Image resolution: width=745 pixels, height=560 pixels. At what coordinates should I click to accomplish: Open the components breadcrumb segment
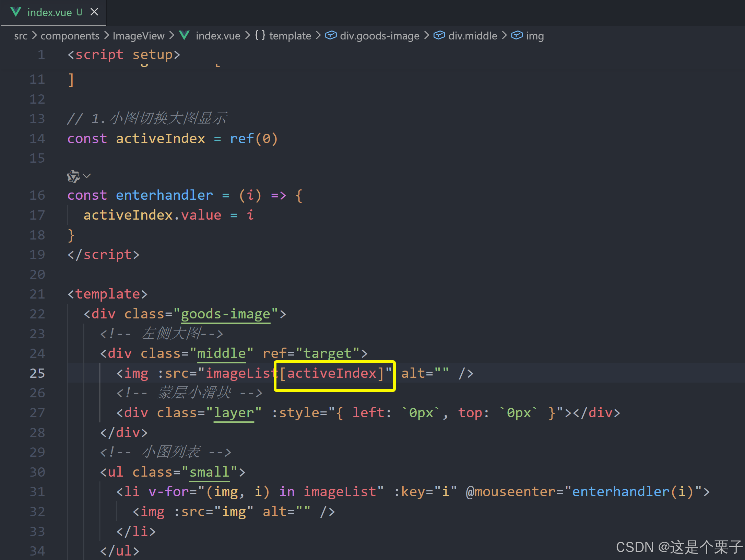click(x=70, y=36)
